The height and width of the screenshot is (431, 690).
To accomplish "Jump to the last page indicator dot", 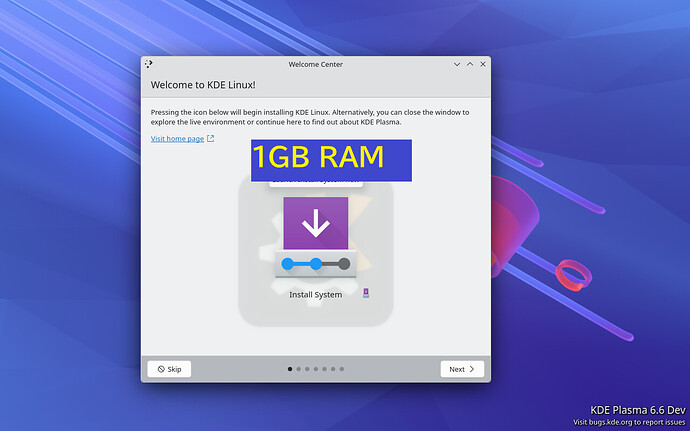I will pos(342,369).
